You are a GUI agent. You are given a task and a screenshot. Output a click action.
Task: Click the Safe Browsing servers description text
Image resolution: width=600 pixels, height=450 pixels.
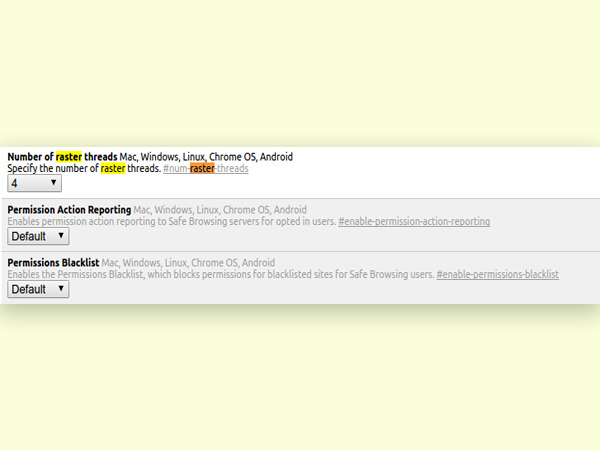click(x=170, y=221)
